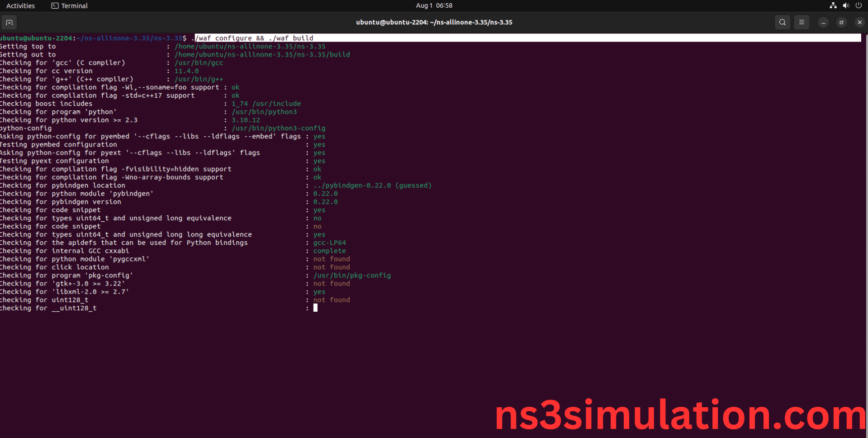Minimize the terminal window

[x=823, y=22]
